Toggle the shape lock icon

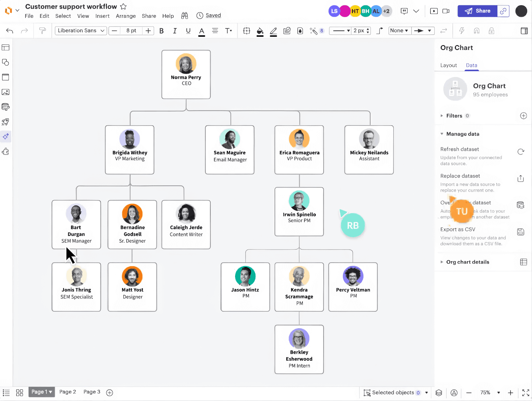click(491, 31)
